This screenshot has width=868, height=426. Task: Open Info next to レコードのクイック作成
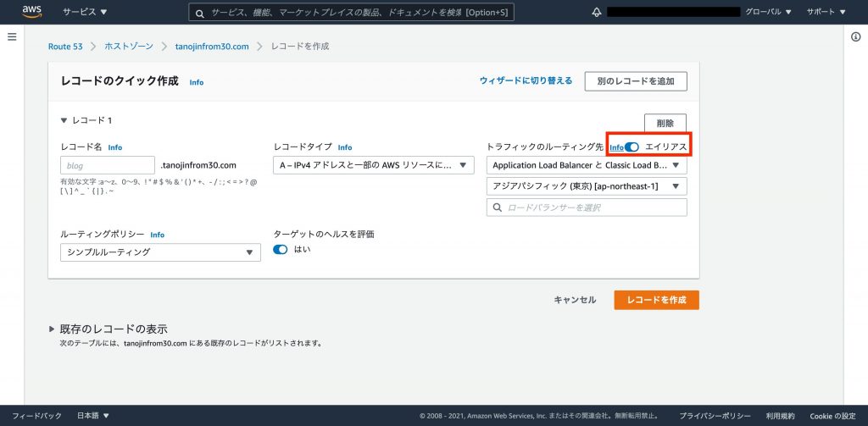point(197,82)
